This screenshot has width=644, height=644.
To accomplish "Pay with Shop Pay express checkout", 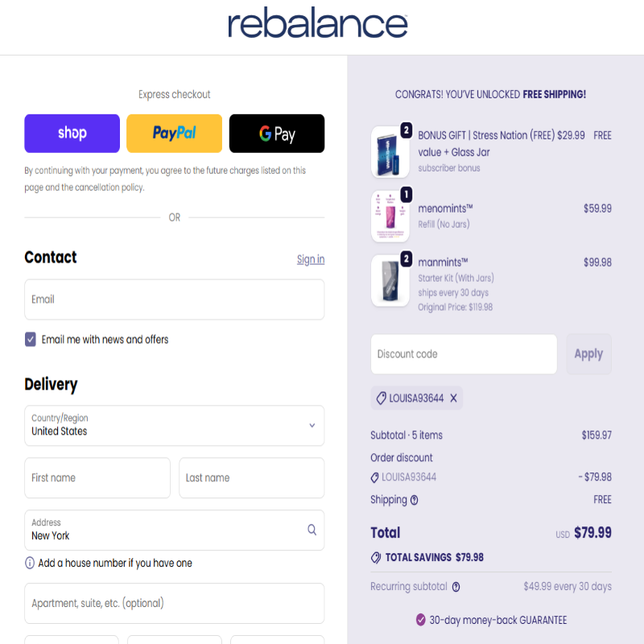I will click(72, 134).
